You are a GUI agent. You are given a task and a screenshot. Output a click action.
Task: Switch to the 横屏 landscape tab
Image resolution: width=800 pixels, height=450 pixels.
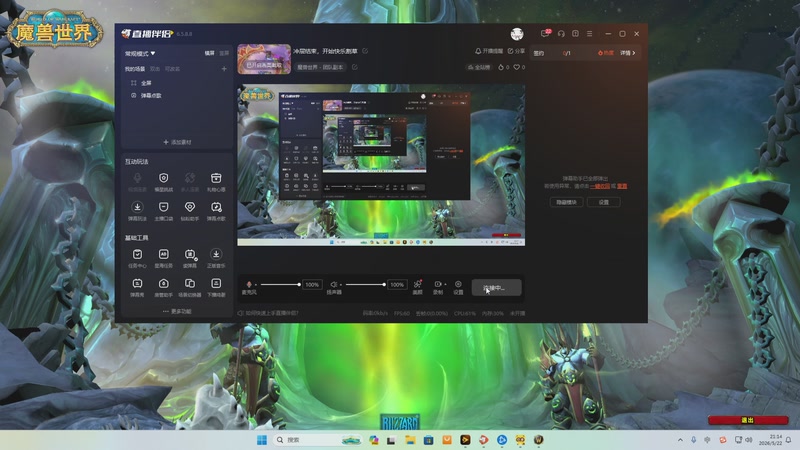tap(210, 53)
